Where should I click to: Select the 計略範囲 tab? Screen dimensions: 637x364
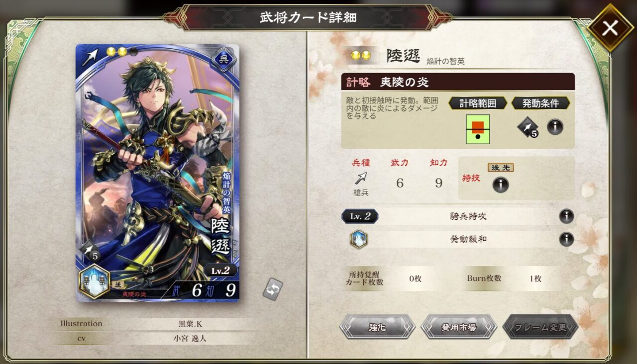point(478,103)
